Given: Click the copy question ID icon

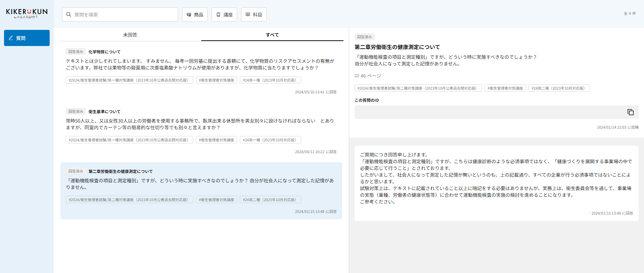Looking at the screenshot, I should tap(630, 112).
